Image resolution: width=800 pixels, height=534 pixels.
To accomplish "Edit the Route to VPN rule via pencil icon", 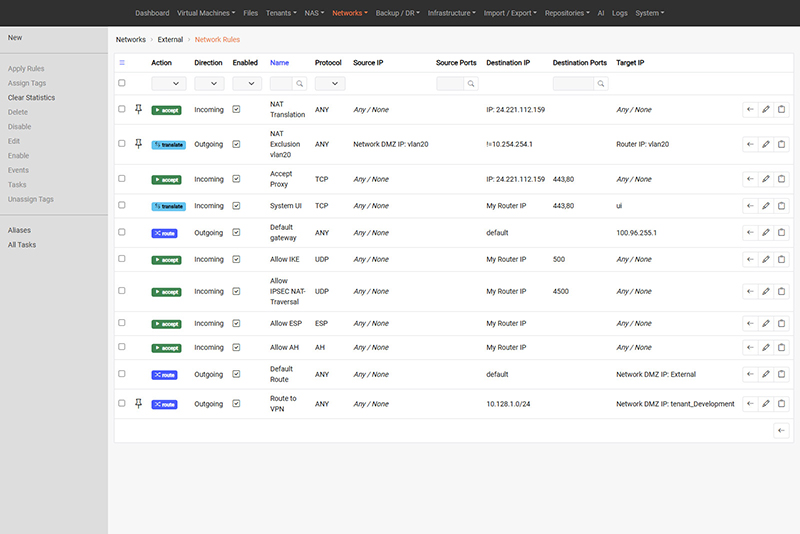I will pos(766,403).
